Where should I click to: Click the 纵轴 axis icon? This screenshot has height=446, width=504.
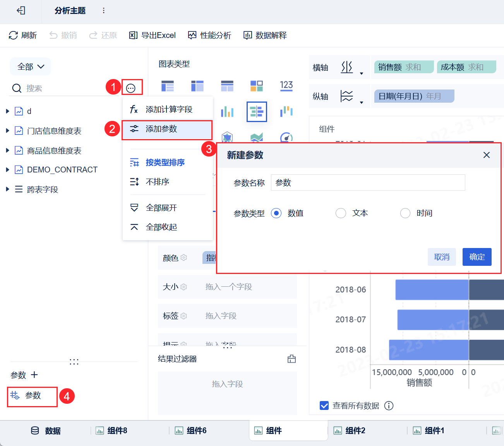tap(347, 96)
